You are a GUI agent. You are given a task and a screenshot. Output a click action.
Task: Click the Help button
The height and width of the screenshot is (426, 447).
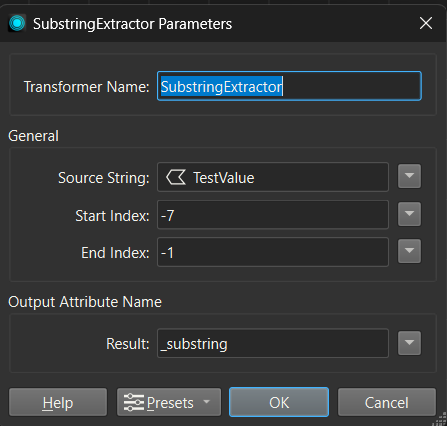(58, 402)
